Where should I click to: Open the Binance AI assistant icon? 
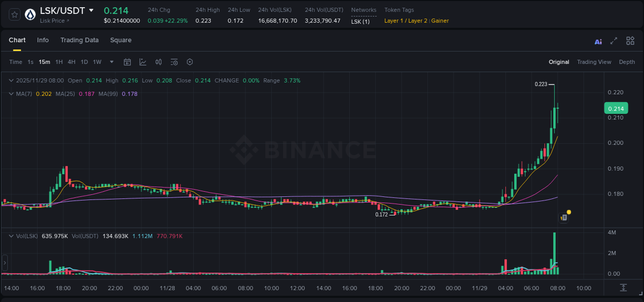(x=598, y=41)
